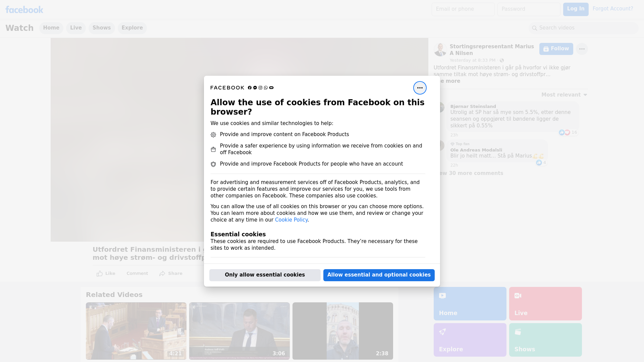Click the 22h timestamp under second comment

[x=454, y=165]
